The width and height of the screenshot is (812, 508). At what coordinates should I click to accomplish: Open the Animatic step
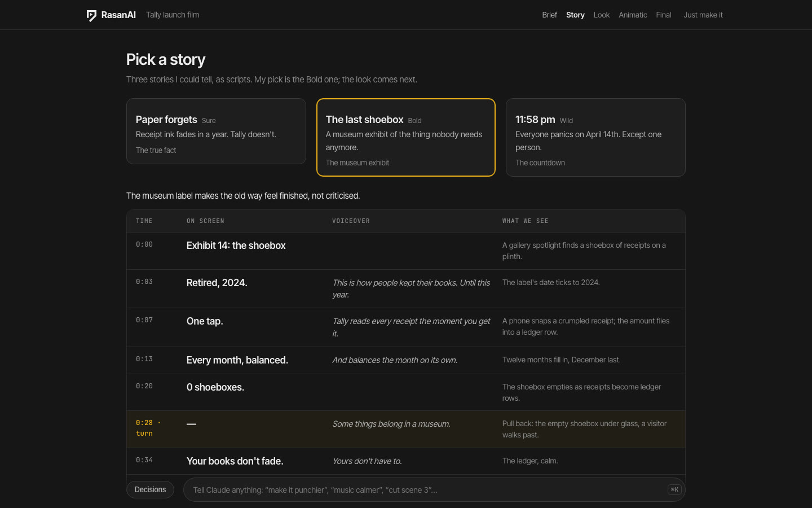pyautogui.click(x=633, y=15)
